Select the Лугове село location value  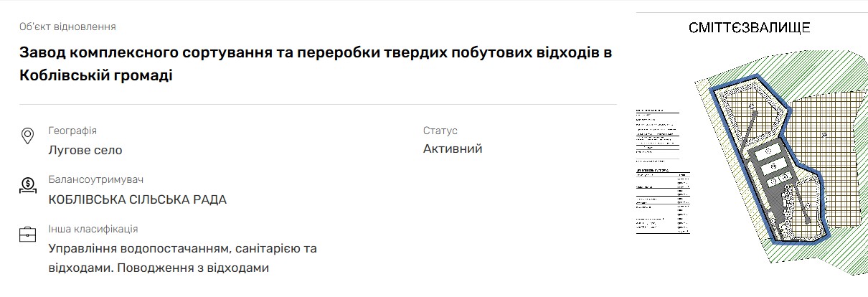(x=85, y=150)
